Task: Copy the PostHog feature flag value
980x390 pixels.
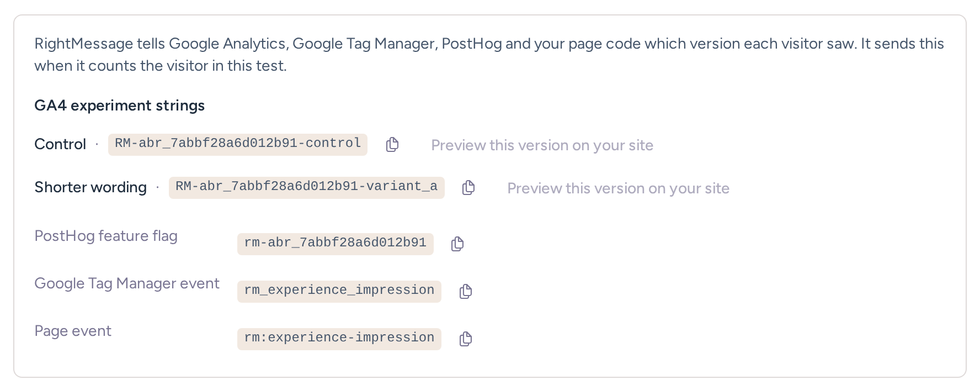Action: tap(457, 244)
